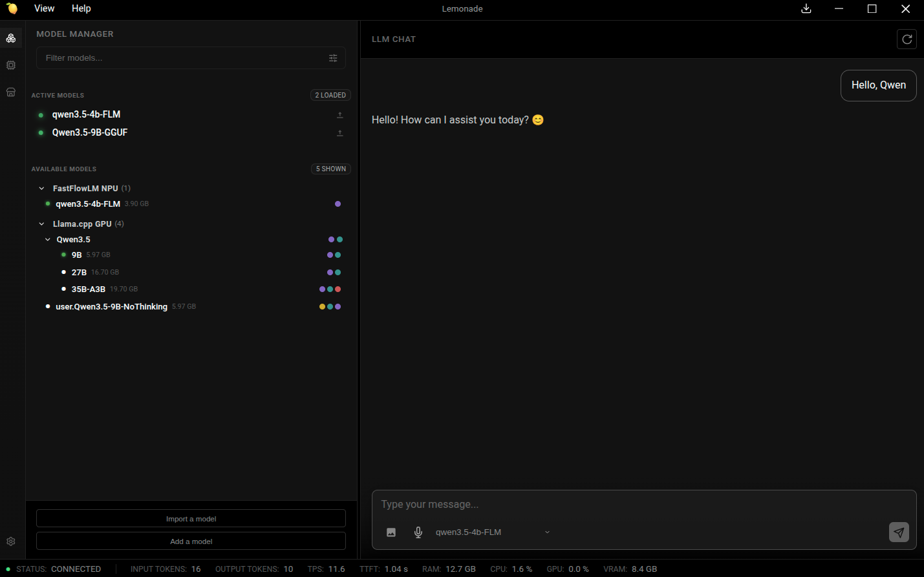Image resolution: width=924 pixels, height=577 pixels.
Task: Collapse the Llama.cpp GPU group
Action: pos(41,224)
